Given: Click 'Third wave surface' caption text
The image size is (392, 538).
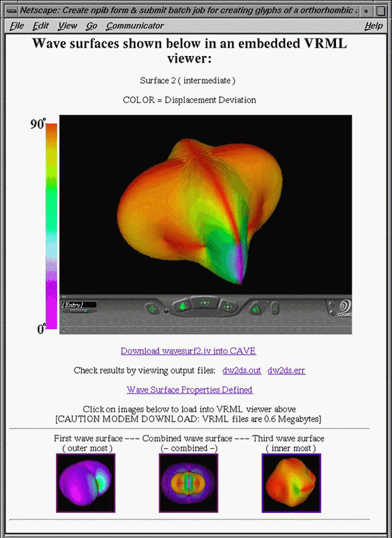Looking at the screenshot, I should (x=288, y=439).
